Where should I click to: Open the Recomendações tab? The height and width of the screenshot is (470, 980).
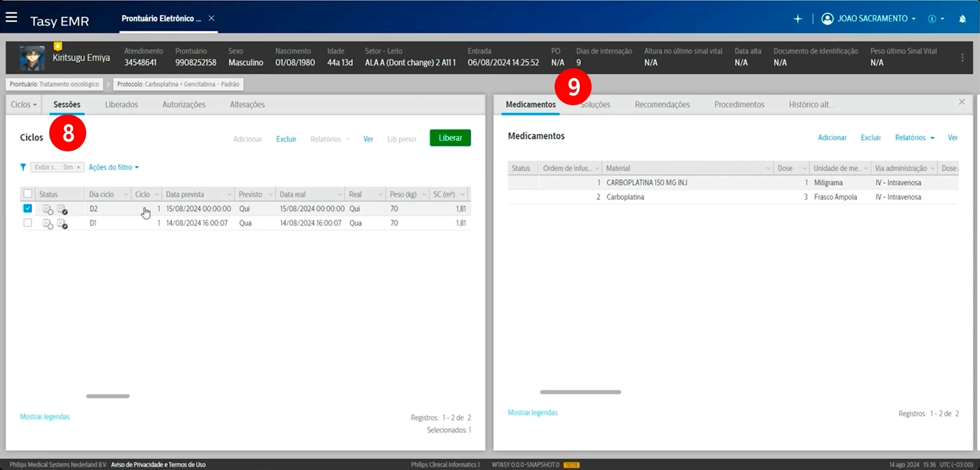click(662, 105)
